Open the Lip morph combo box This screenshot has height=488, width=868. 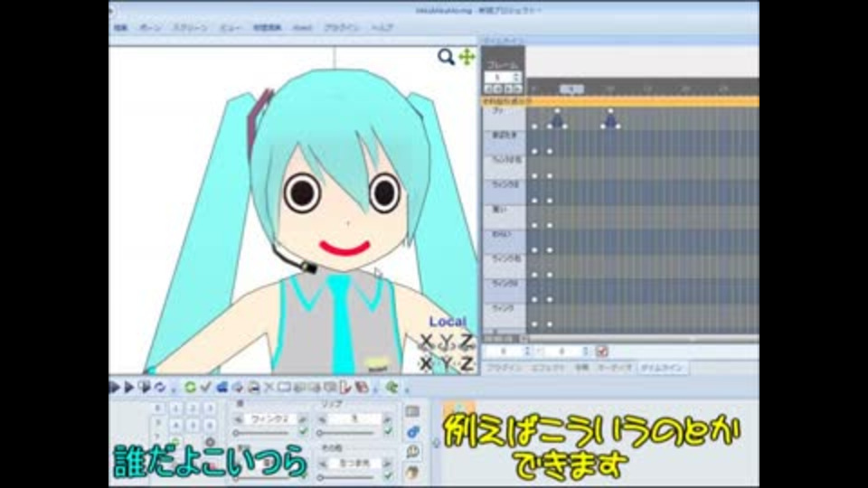[x=355, y=418]
